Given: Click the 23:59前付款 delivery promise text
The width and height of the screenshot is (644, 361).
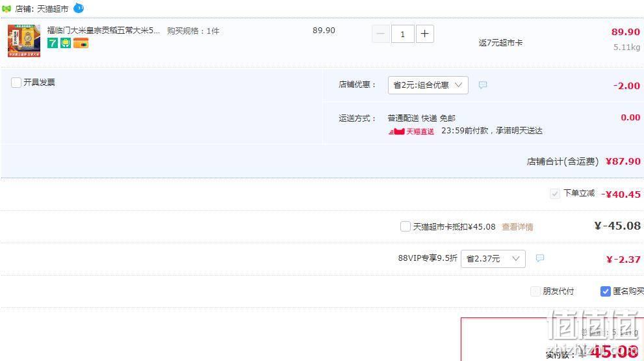Looking at the screenshot, I should [492, 131].
